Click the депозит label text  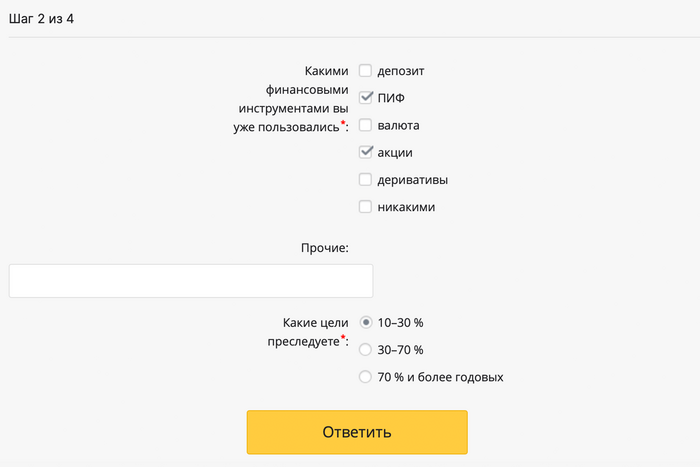pyautogui.click(x=402, y=71)
